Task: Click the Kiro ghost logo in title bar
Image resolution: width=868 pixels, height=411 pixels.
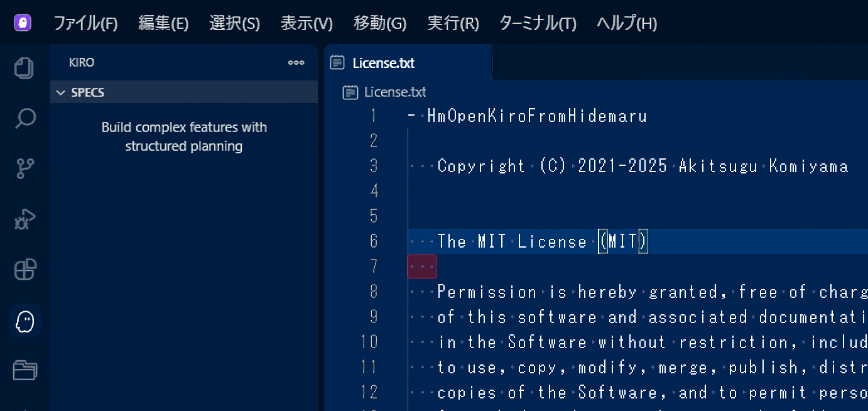Action: coord(23,23)
